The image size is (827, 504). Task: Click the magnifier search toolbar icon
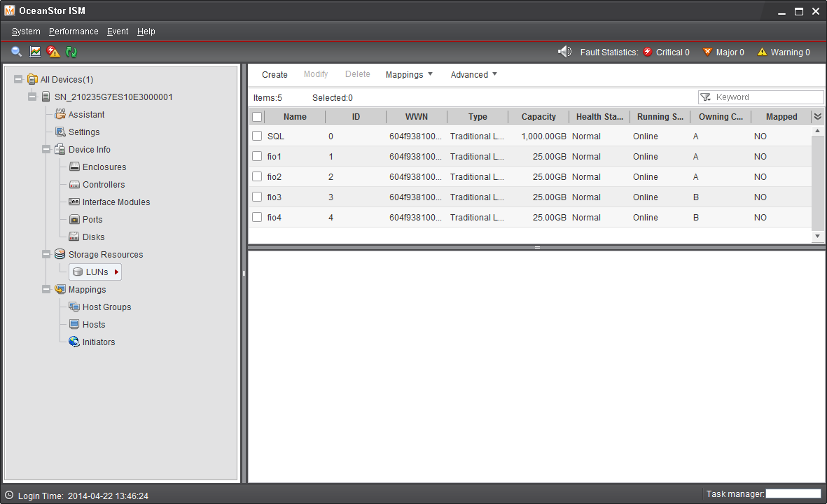coord(17,52)
